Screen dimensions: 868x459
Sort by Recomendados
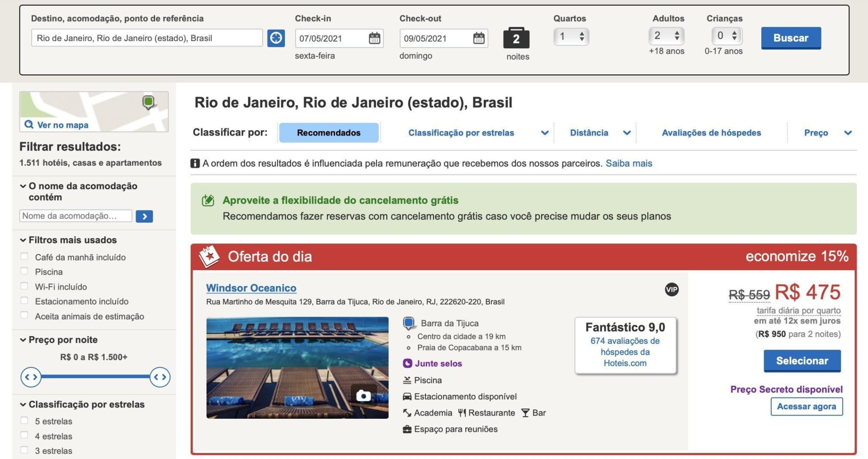click(329, 133)
